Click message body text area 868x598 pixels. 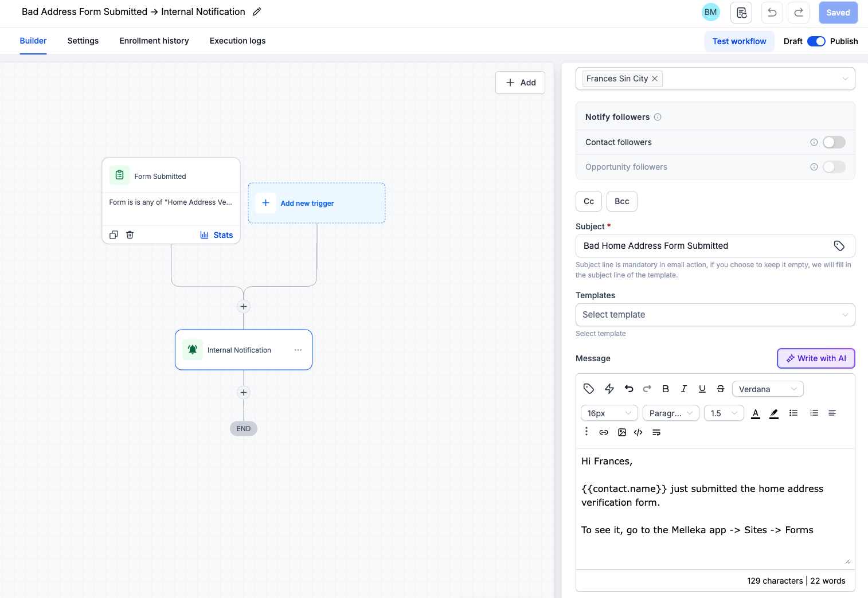(x=715, y=509)
